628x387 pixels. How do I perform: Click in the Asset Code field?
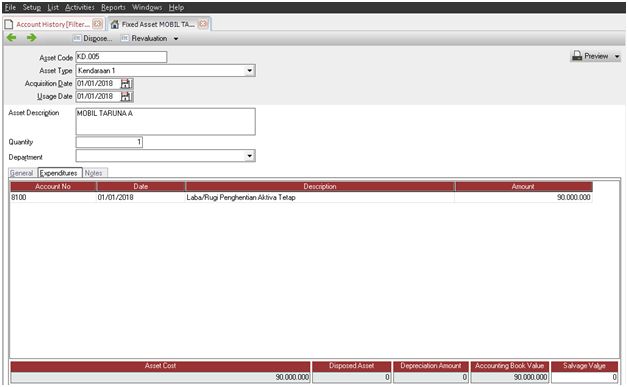click(121, 57)
